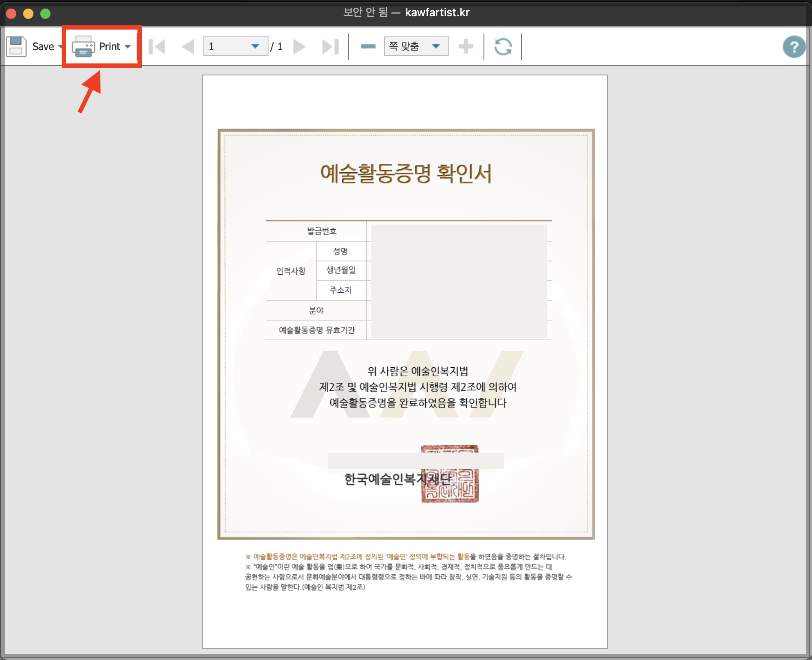The width and height of the screenshot is (812, 660).
Task: Go to the first page
Action: point(157,46)
